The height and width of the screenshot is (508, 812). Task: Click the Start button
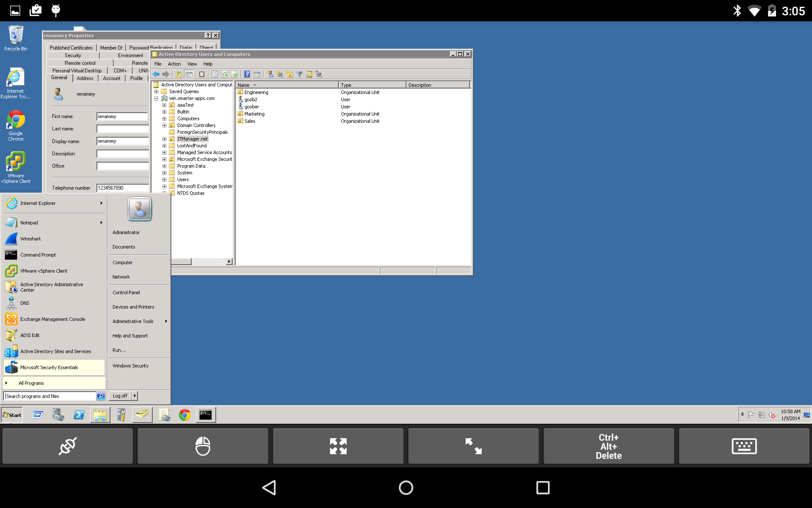coord(12,415)
